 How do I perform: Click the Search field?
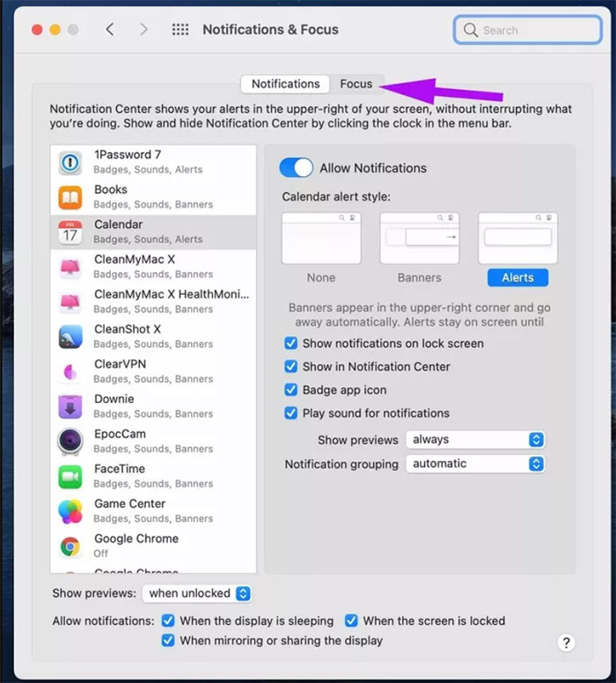coord(528,30)
